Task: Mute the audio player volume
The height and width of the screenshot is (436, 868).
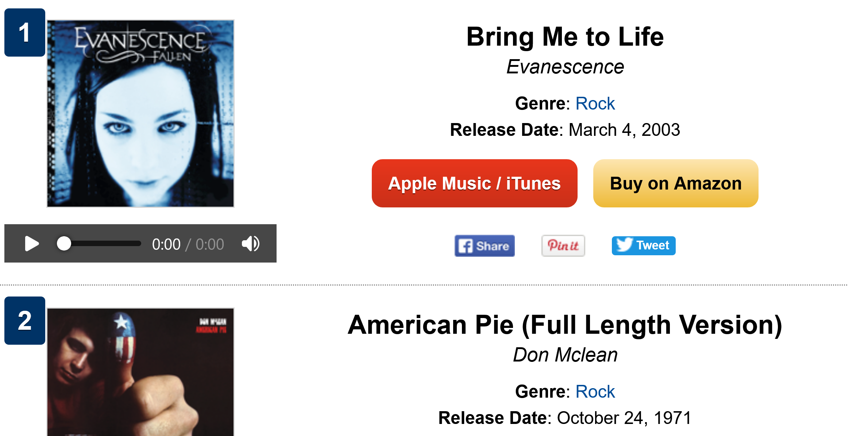Action: click(251, 244)
